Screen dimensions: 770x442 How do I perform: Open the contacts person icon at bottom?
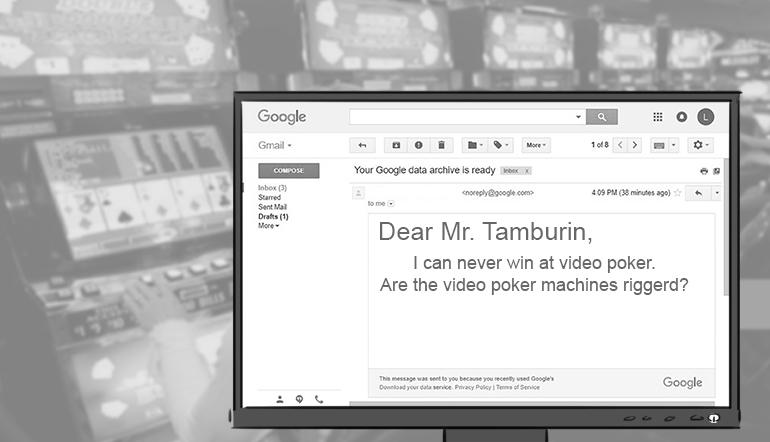279,400
